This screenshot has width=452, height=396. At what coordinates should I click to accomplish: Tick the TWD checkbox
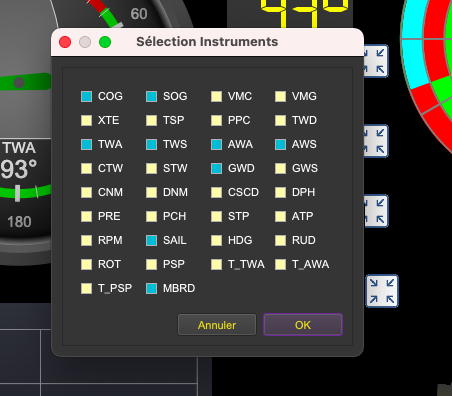click(x=281, y=120)
